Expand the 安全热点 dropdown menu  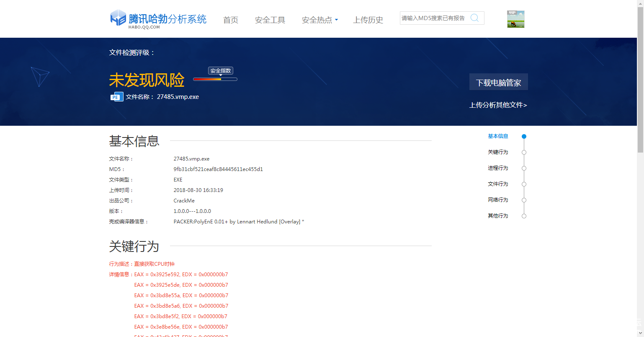319,20
